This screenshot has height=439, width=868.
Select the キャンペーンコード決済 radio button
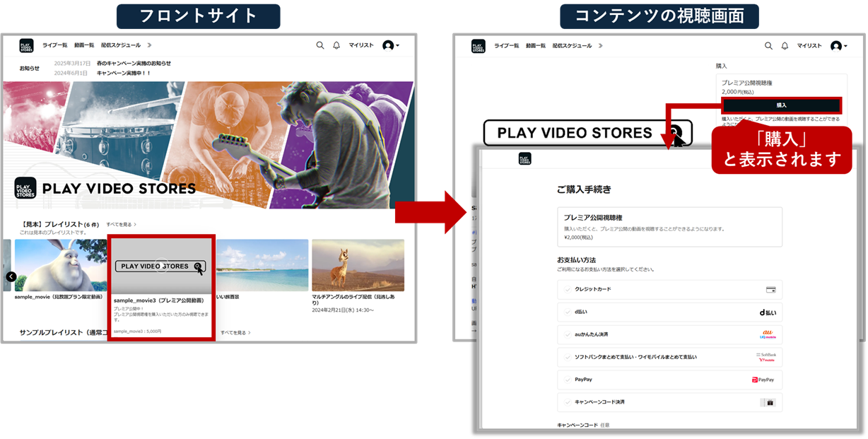pyautogui.click(x=568, y=402)
